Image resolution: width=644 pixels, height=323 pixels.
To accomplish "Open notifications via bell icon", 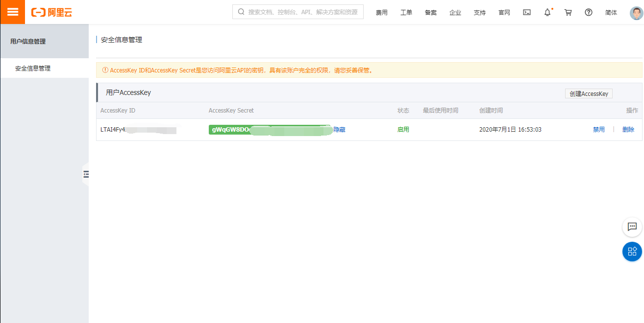I will coord(547,12).
